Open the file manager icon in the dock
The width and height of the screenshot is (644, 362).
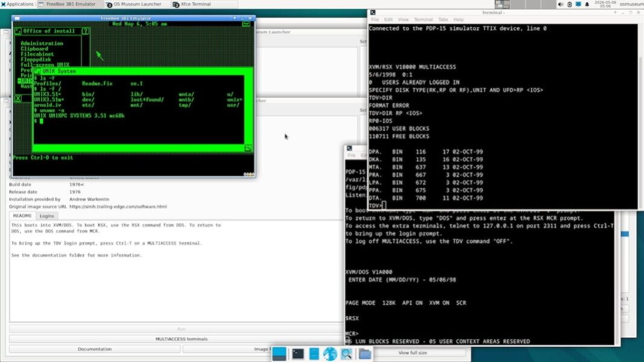click(314, 354)
